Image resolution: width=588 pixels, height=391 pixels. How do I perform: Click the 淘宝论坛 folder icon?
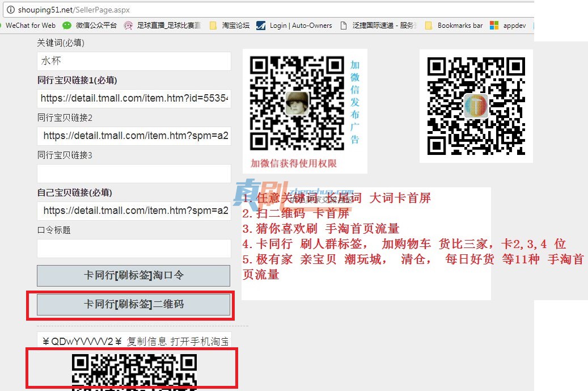213,26
